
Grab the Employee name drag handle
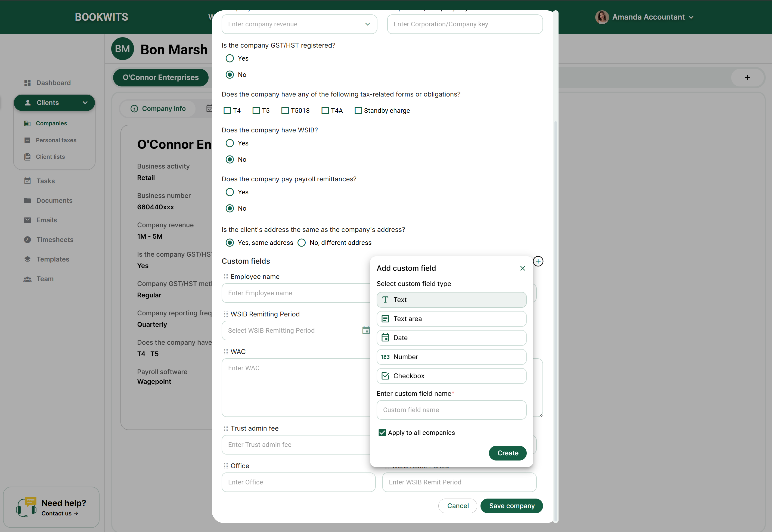pos(226,277)
